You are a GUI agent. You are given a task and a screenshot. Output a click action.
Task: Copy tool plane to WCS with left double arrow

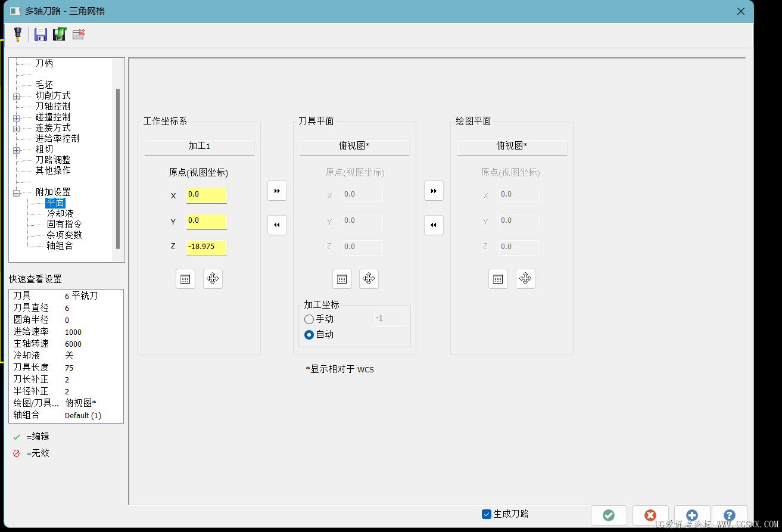[x=277, y=225]
